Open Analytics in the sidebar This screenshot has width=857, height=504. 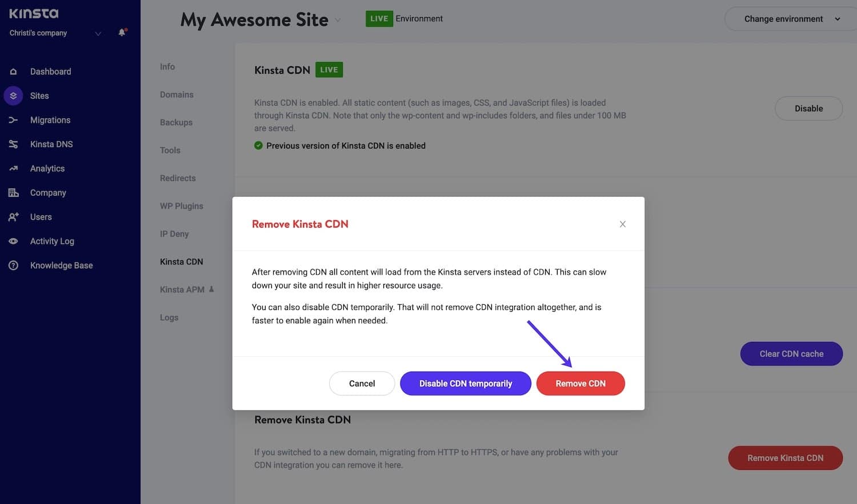(47, 168)
